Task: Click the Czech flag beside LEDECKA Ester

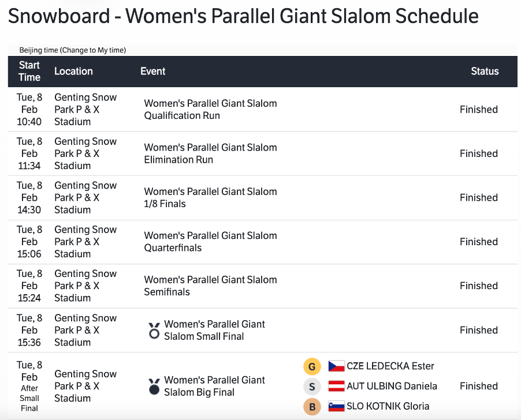Action: tap(336, 366)
